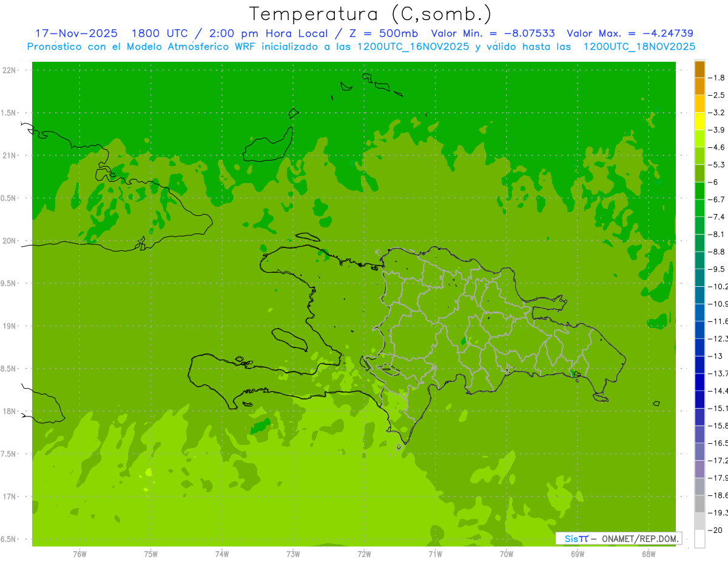Select the date text "17-Nov-2025"

click(76, 33)
